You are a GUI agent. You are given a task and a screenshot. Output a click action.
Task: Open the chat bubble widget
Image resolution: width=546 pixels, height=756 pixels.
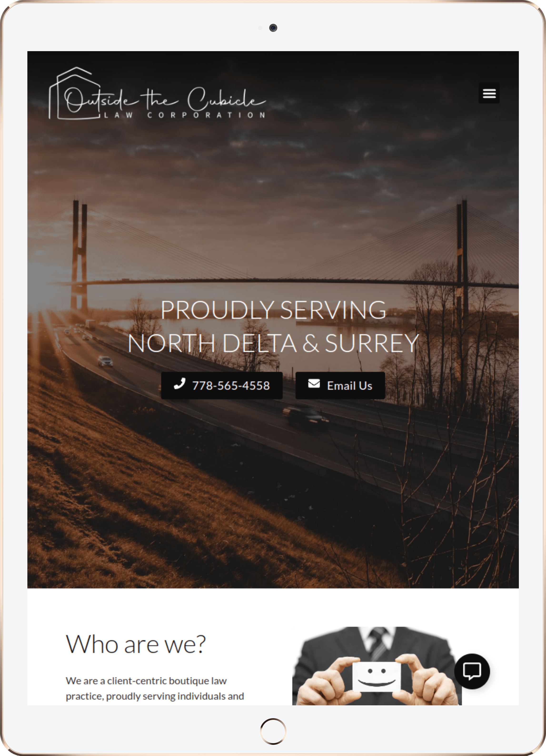[x=472, y=671]
